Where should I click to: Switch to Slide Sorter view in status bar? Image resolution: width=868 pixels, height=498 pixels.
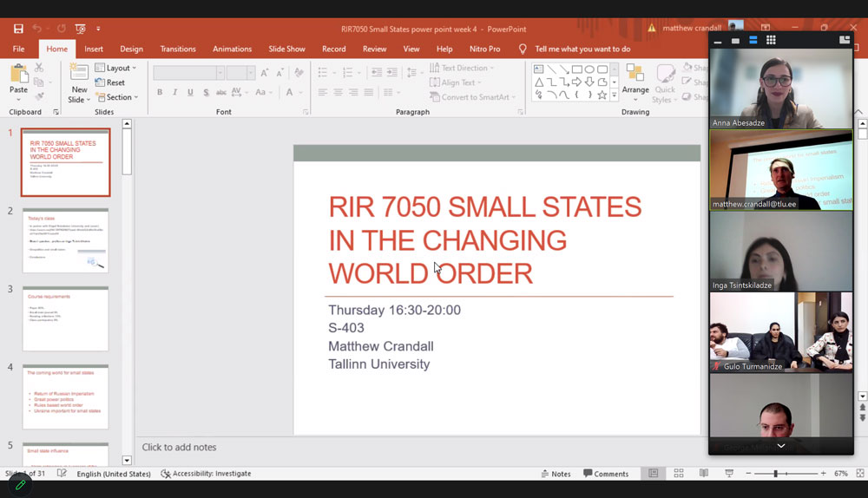click(679, 474)
